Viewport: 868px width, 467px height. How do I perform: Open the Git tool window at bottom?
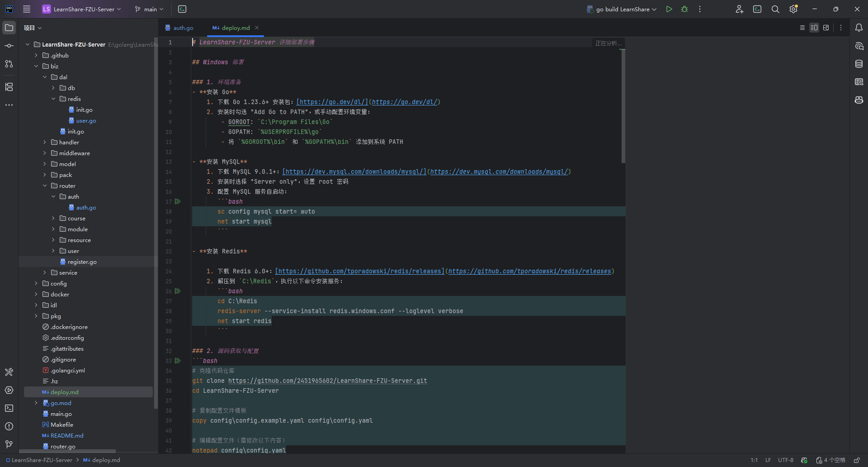pos(9,444)
